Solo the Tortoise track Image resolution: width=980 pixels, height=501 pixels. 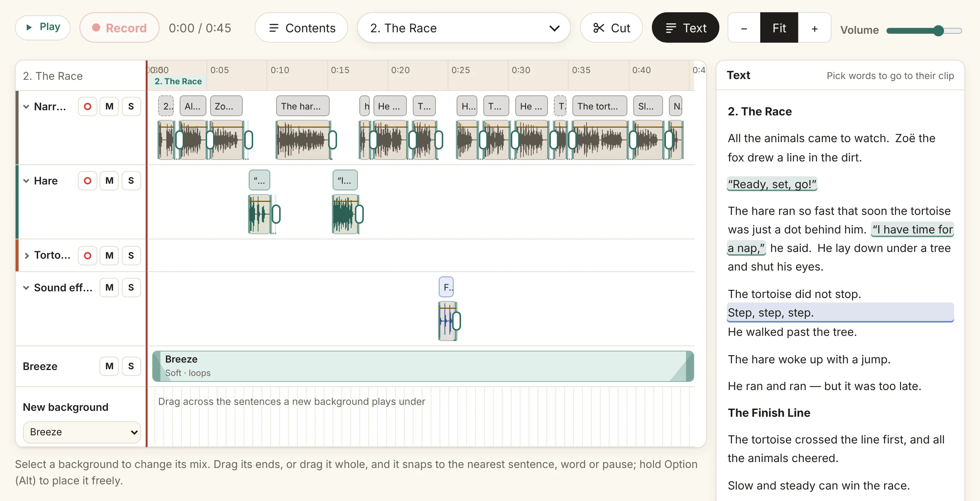point(131,255)
